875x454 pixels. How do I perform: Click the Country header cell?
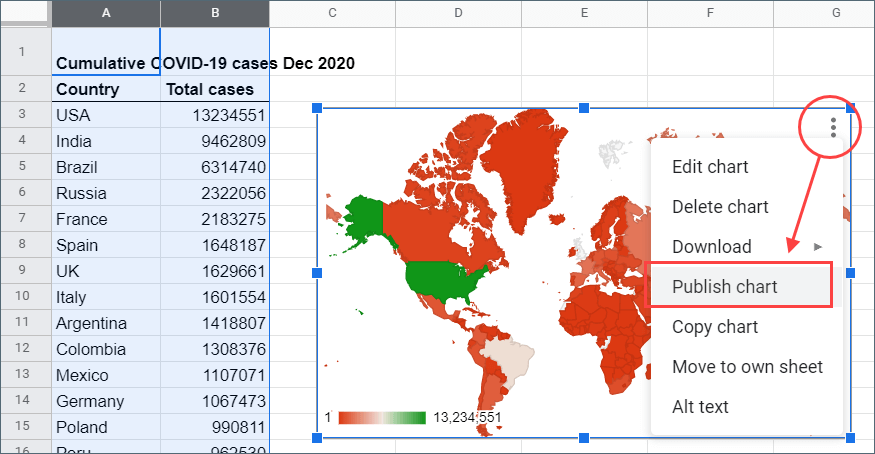pos(106,89)
